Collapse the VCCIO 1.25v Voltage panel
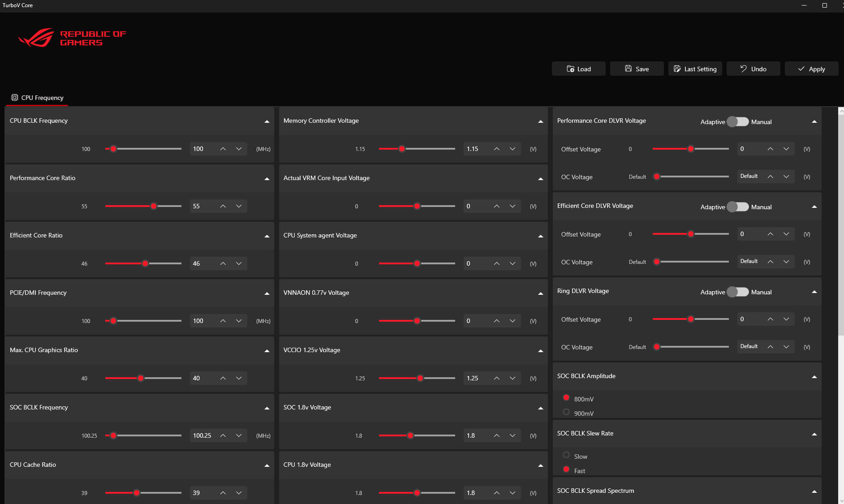Viewport: 844px width, 504px height. [541, 351]
